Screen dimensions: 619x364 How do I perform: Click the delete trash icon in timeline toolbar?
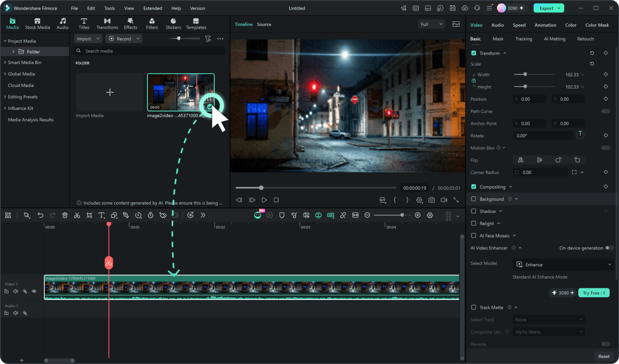pyautogui.click(x=65, y=215)
